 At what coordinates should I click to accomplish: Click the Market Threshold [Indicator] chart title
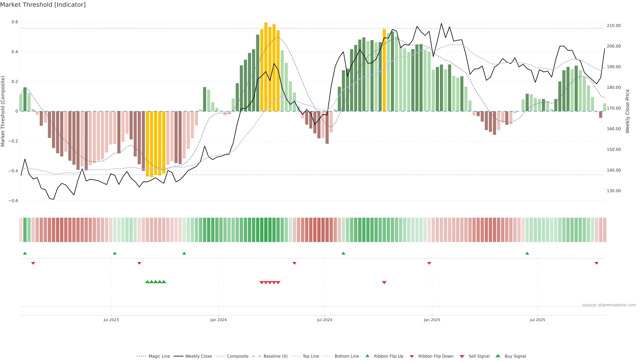pyautogui.click(x=43, y=5)
